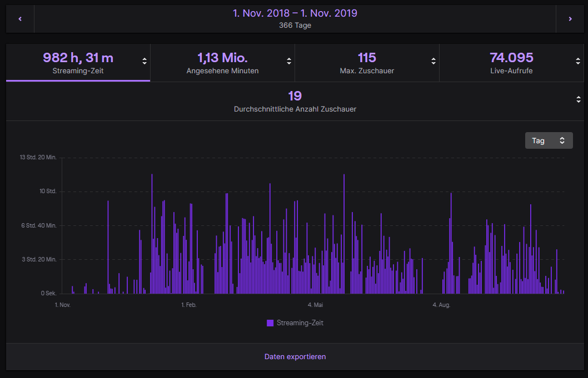Click the Daten exportieren link

(295, 357)
